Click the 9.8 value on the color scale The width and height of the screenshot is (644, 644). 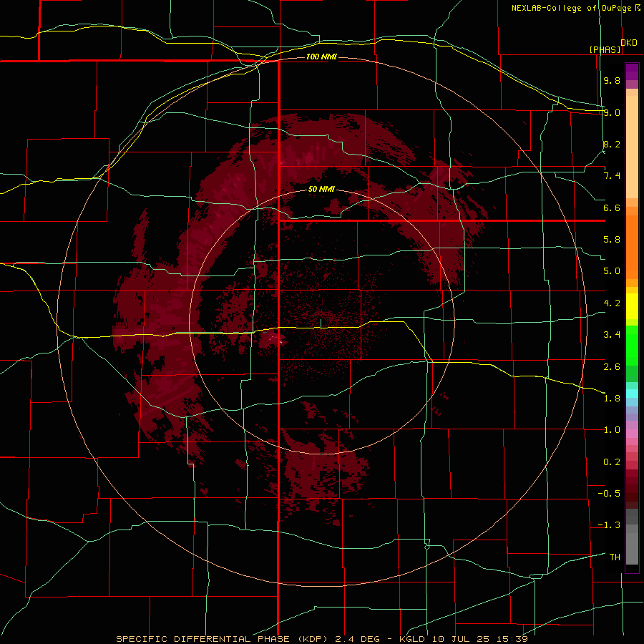612,80
